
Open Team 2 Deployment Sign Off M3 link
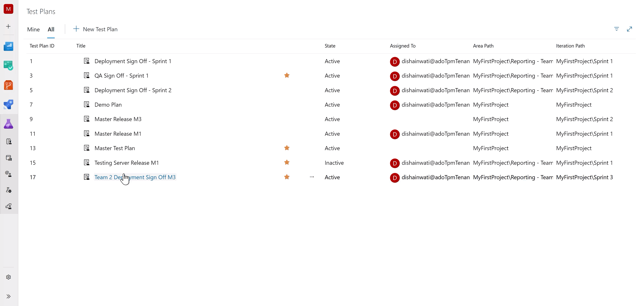click(135, 177)
